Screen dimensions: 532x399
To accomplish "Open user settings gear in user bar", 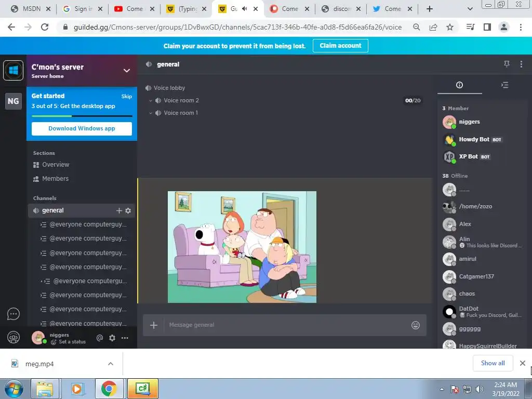I will pyautogui.click(x=112, y=338).
